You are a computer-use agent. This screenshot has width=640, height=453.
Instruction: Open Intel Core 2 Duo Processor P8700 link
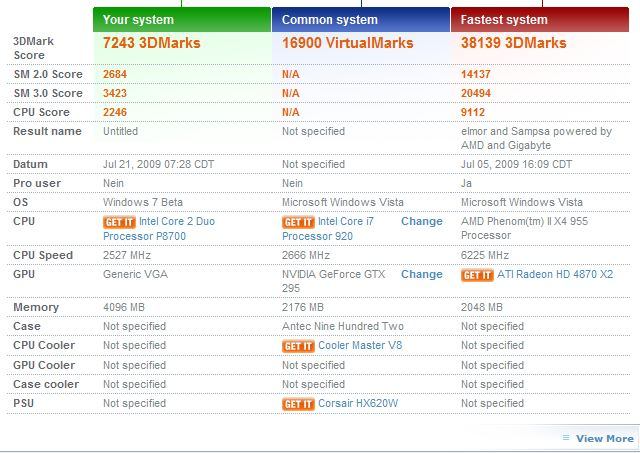click(159, 229)
